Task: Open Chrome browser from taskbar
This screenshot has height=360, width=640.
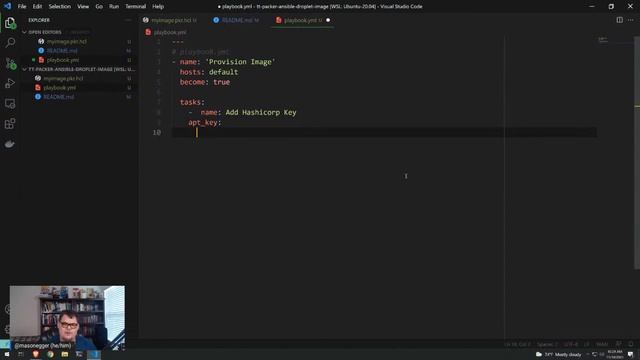Action: [x=50, y=354]
